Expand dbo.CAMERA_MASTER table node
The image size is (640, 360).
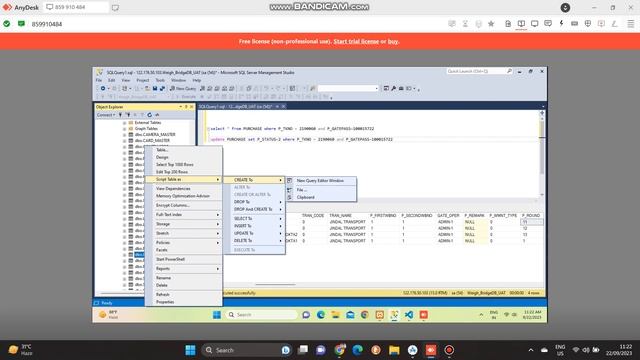pos(124,135)
